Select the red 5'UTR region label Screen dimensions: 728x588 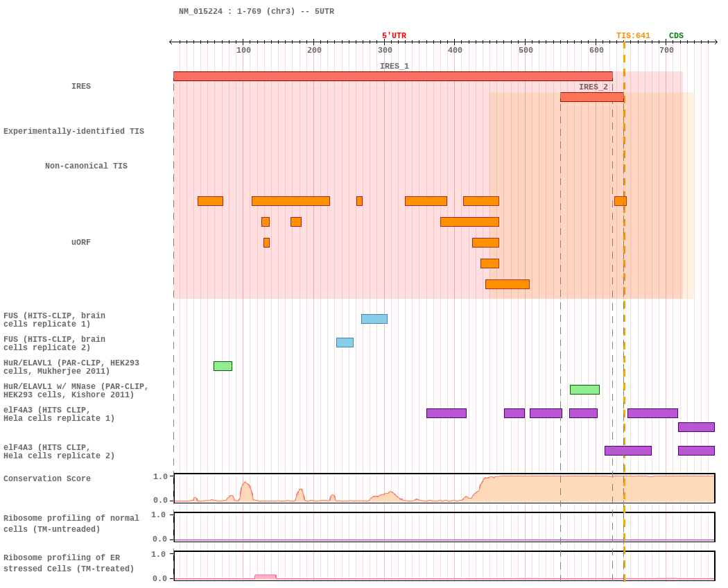point(394,36)
